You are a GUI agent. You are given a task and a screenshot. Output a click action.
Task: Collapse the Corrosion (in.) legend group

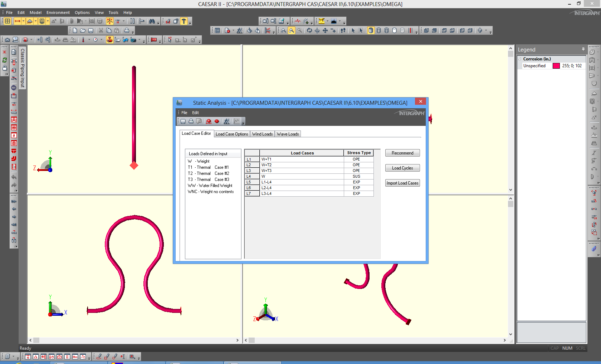(x=520, y=59)
